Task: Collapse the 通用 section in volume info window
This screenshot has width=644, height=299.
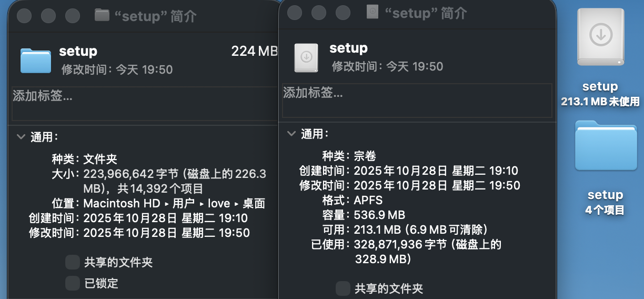Action: tap(291, 134)
